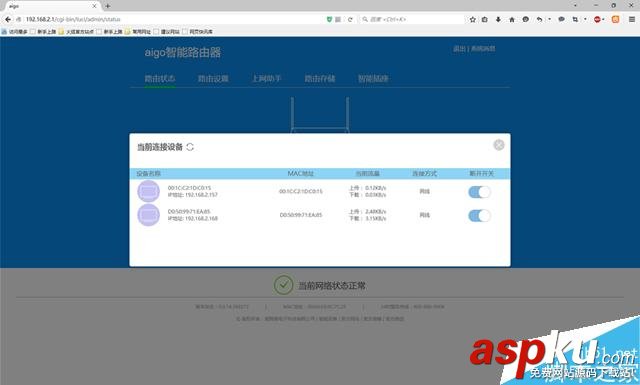Go to the browser home page icon
The width and height of the screenshot is (640, 385).
[512, 19]
